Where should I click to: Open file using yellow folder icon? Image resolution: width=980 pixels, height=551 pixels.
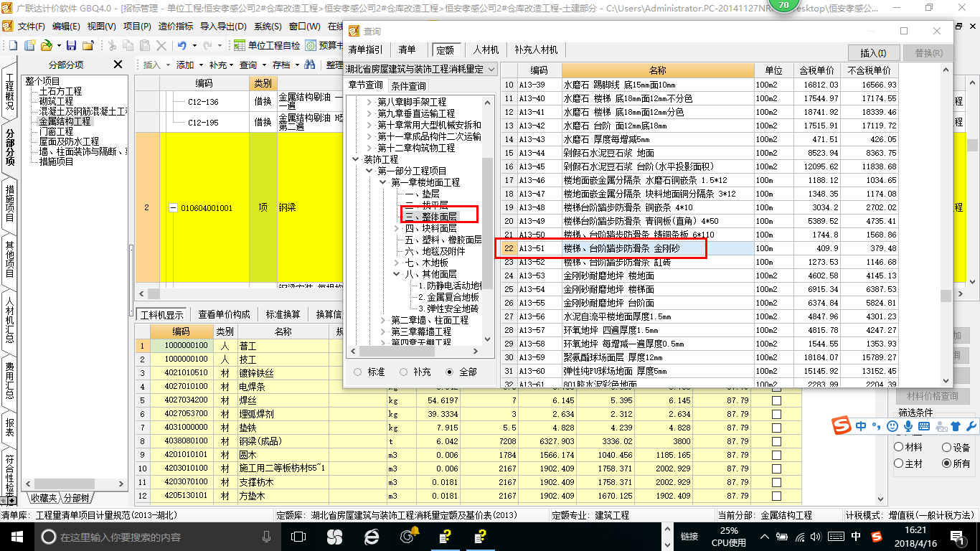point(46,45)
